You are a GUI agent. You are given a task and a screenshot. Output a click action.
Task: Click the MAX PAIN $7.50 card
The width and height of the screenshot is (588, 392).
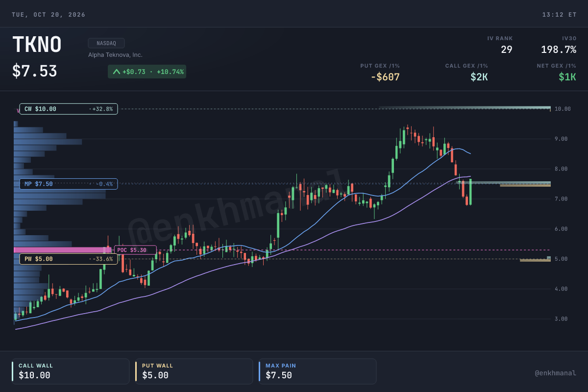[318, 371]
